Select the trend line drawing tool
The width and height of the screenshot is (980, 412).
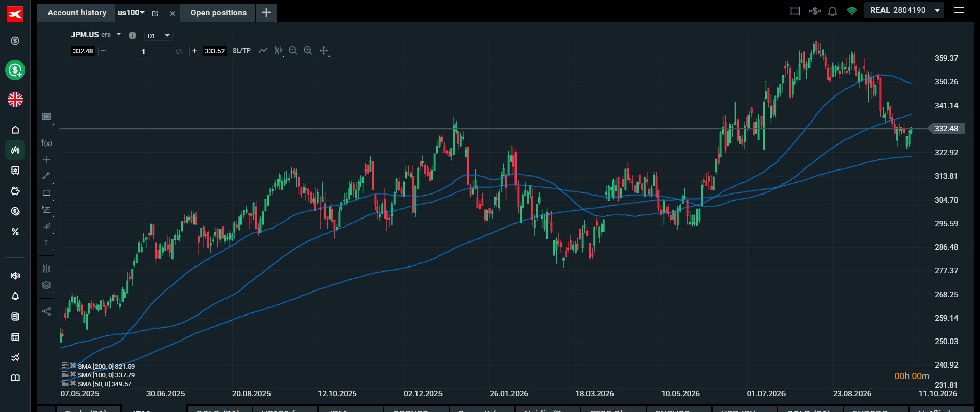[x=46, y=176]
